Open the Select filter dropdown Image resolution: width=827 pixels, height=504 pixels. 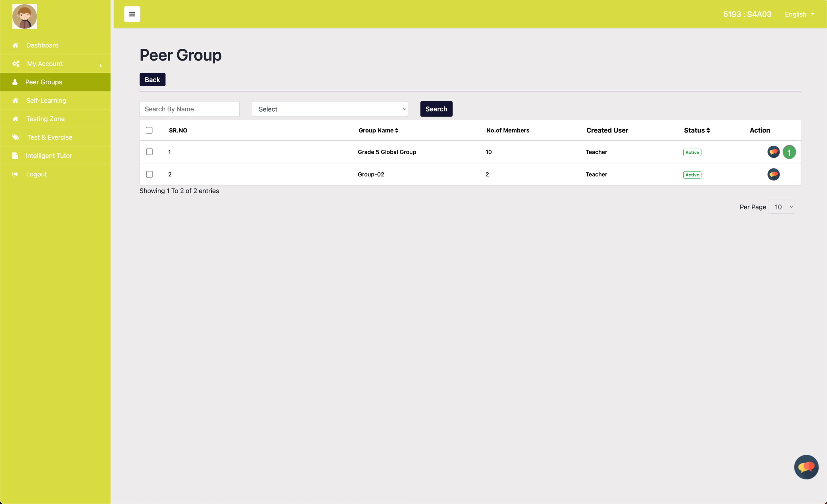330,109
